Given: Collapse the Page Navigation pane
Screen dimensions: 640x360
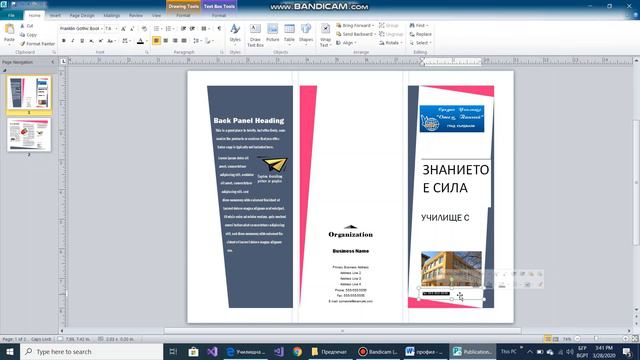Looking at the screenshot, I should [x=52, y=62].
